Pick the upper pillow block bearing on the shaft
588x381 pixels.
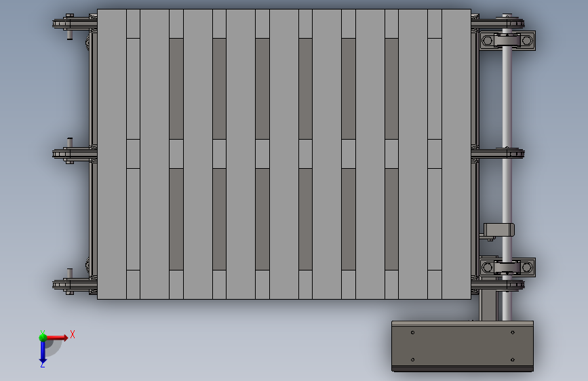(507, 41)
